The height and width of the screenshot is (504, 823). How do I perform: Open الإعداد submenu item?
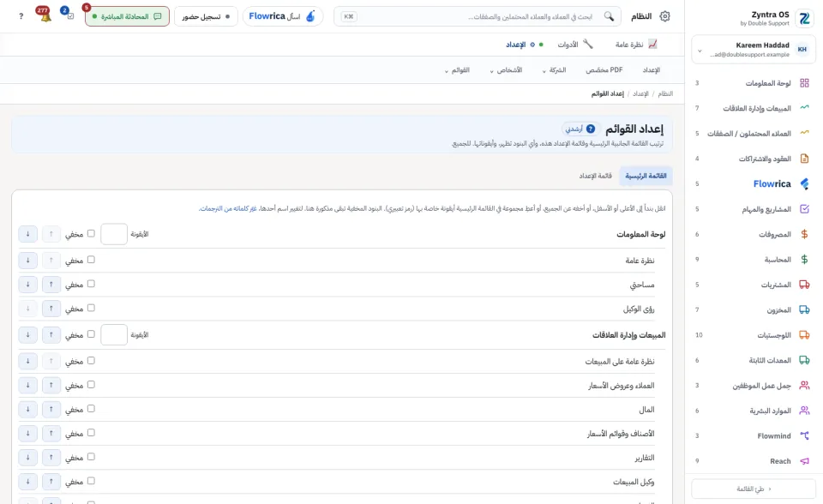[652, 69]
